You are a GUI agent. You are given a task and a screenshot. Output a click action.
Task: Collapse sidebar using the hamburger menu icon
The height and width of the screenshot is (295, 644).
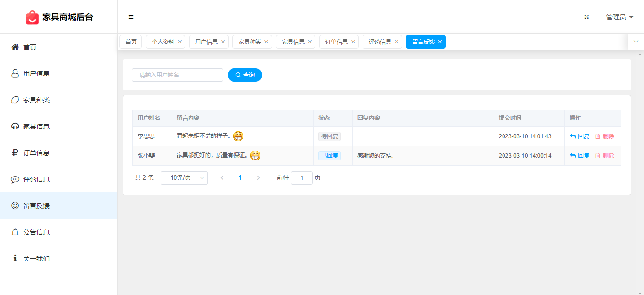tap(131, 17)
